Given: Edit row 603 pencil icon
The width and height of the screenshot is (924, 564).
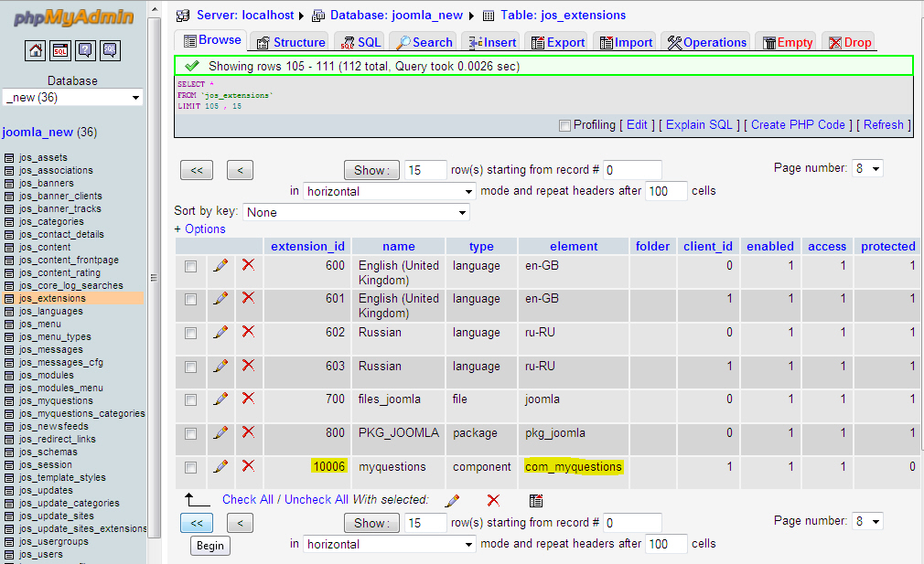Looking at the screenshot, I should [220, 366].
